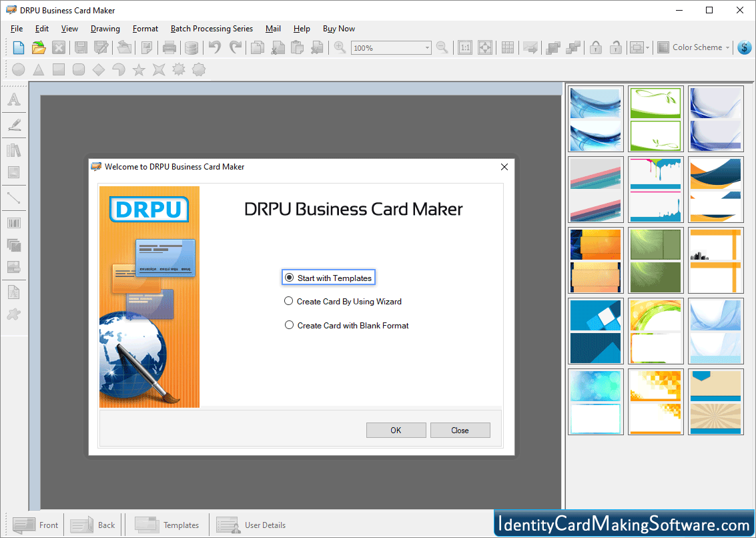756x538 pixels.
Task: Choose the pink and teal diagonal stripes template
Action: (595, 190)
